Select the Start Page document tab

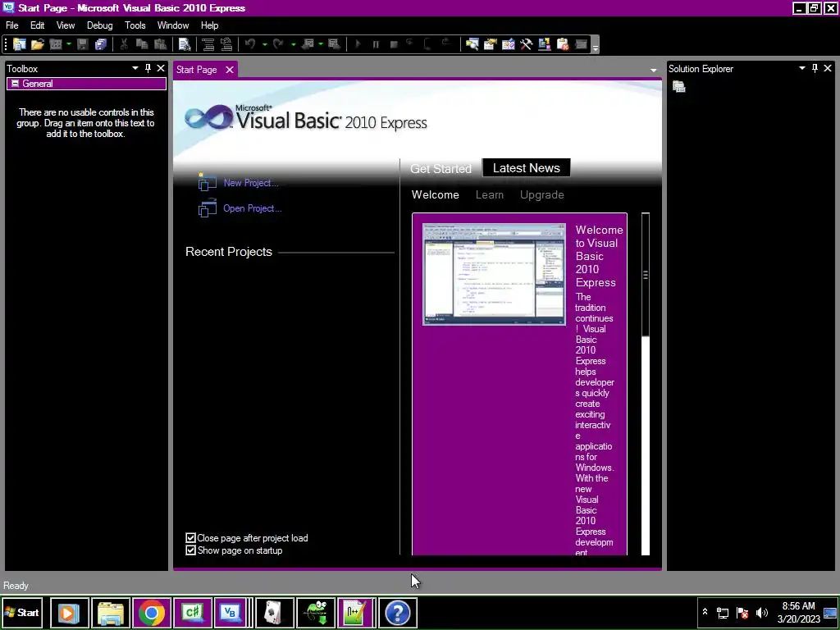click(197, 70)
